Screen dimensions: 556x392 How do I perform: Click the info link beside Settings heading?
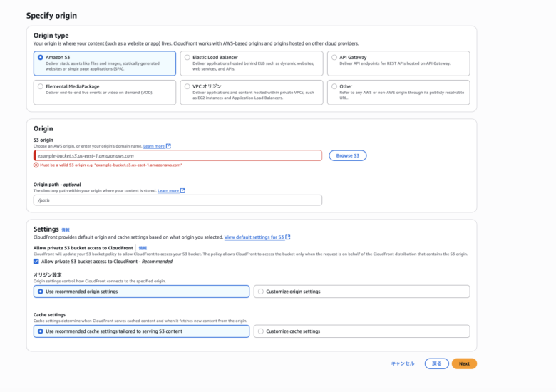(66, 230)
